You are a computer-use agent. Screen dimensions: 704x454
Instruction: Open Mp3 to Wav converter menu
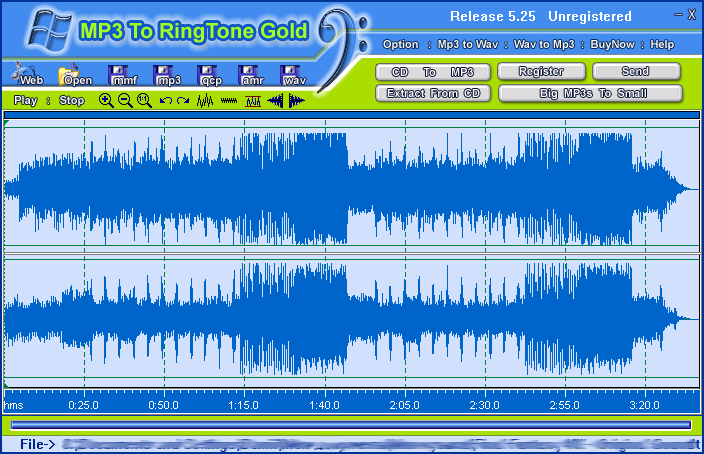pos(468,44)
